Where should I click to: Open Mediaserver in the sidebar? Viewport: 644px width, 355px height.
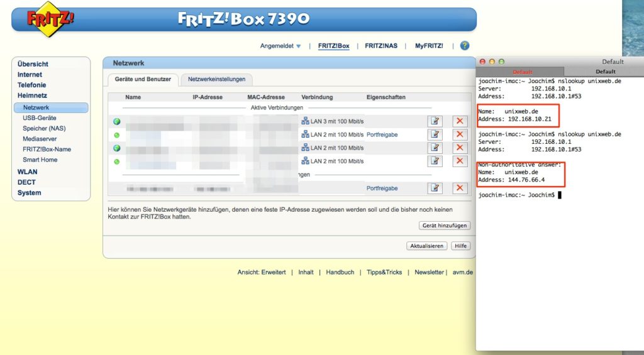pos(40,139)
